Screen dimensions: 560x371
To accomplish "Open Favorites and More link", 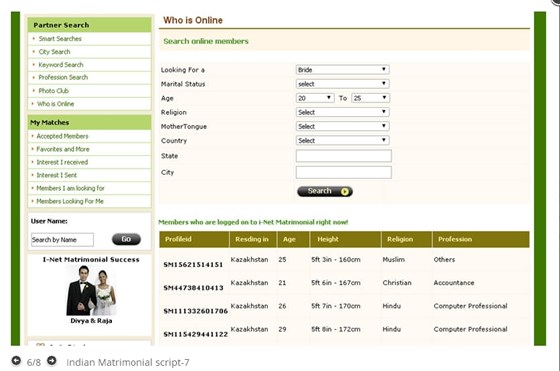I will (63, 149).
